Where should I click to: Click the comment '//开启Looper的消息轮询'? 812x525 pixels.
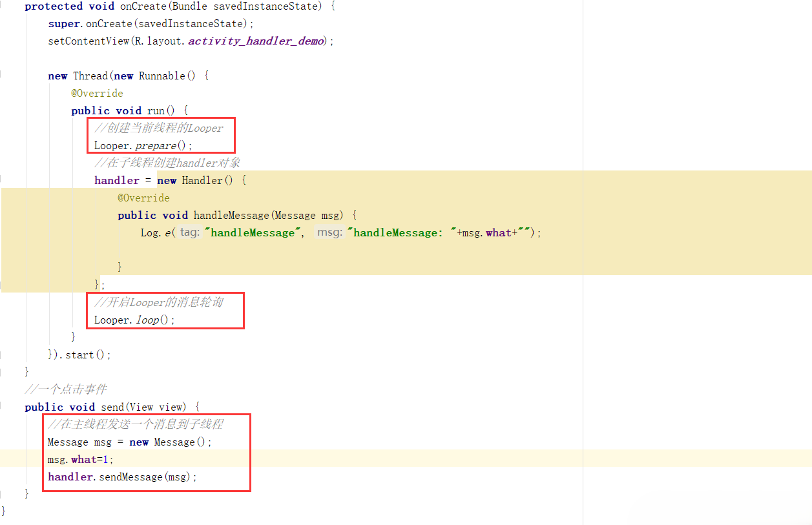tap(159, 302)
